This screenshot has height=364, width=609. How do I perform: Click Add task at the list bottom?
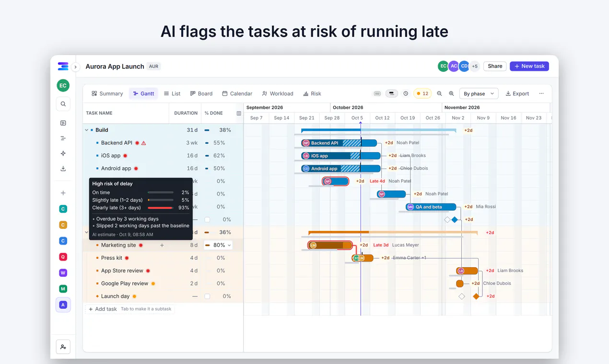pyautogui.click(x=103, y=309)
